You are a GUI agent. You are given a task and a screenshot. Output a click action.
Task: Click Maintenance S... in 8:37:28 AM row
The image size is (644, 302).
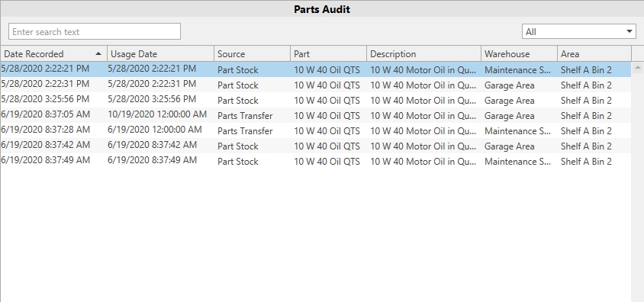pyautogui.click(x=517, y=131)
